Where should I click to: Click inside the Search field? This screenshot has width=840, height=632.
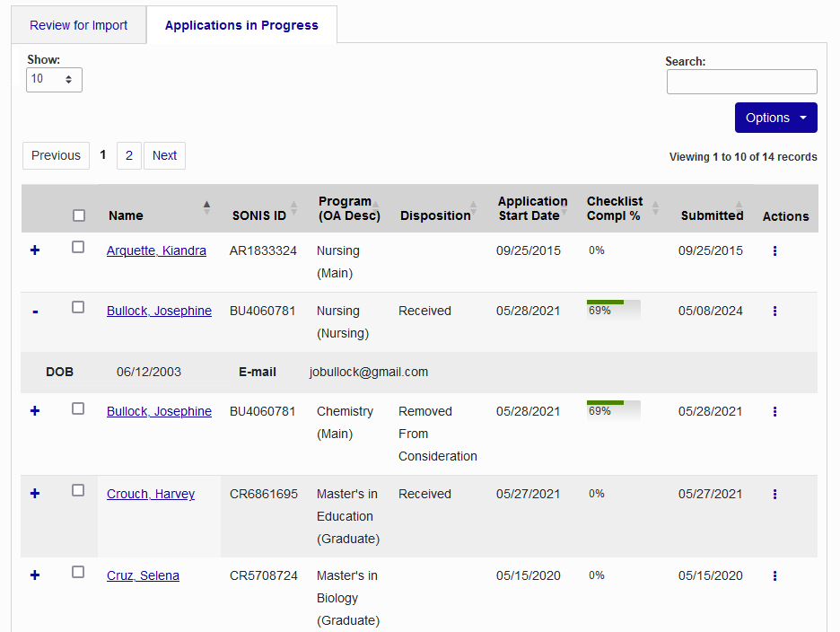tap(741, 82)
